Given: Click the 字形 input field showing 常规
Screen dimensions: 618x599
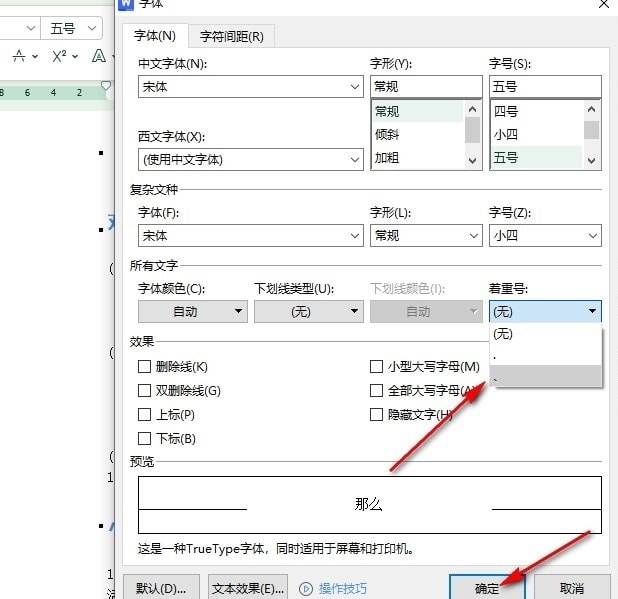Looking at the screenshot, I should pos(426,86).
